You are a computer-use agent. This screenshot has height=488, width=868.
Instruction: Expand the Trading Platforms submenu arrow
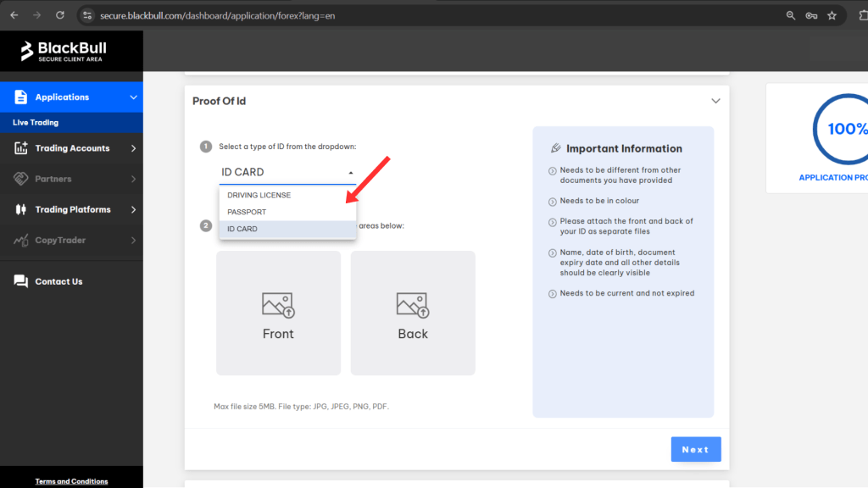132,209
